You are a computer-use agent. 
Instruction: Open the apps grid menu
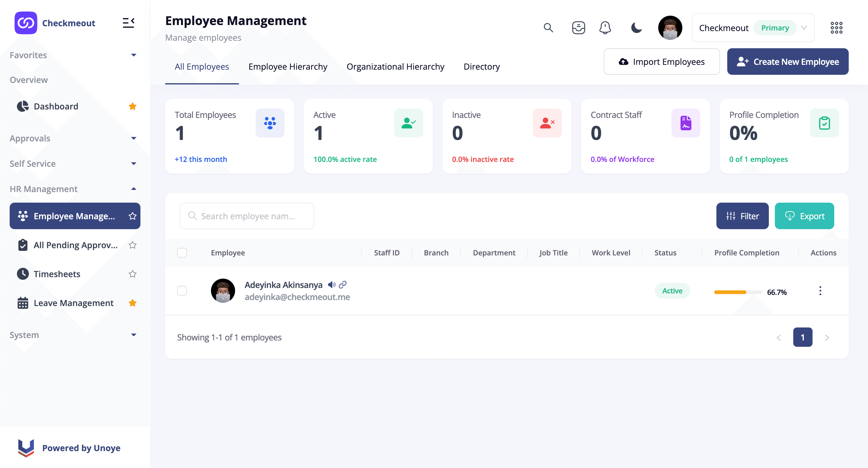click(x=836, y=28)
